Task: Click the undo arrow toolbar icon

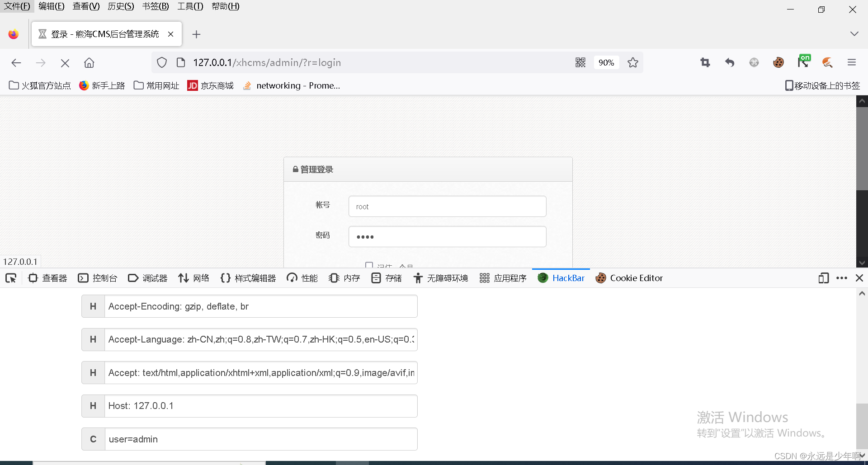Action: click(730, 62)
